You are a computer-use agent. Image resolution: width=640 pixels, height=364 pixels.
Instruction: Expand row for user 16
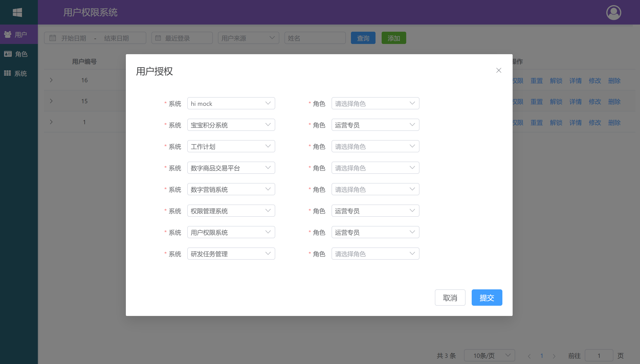[x=51, y=80]
